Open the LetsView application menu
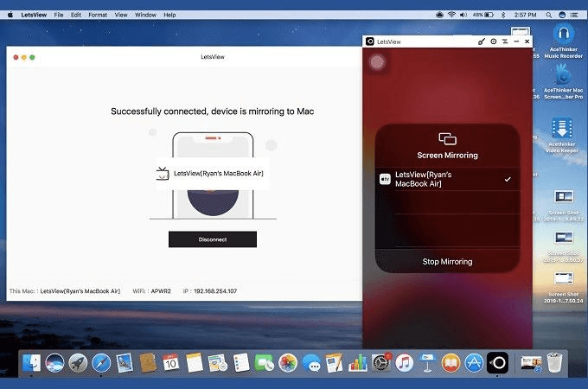The width and height of the screenshot is (588, 389). click(34, 15)
